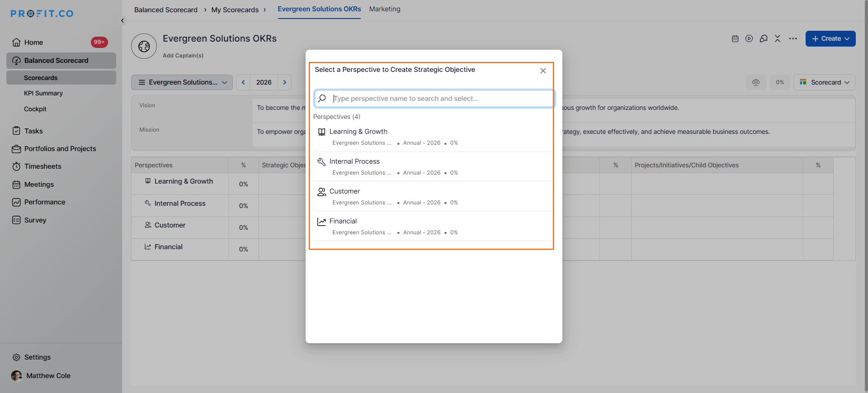The image size is (868, 393).
Task: Click the more options ellipsis icon
Action: pyautogui.click(x=793, y=39)
